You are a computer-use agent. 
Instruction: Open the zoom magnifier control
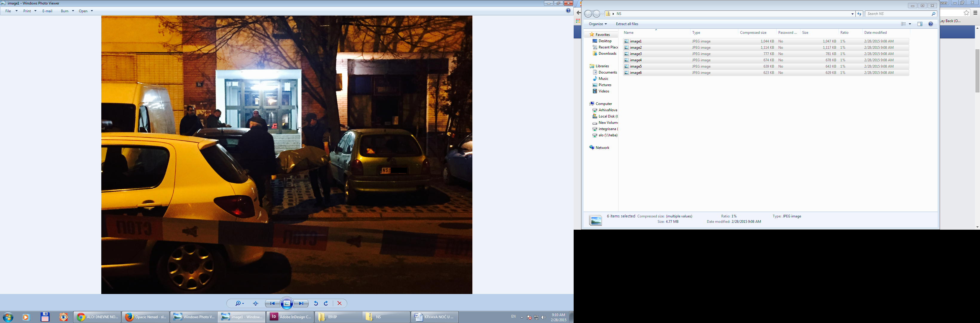[239, 304]
